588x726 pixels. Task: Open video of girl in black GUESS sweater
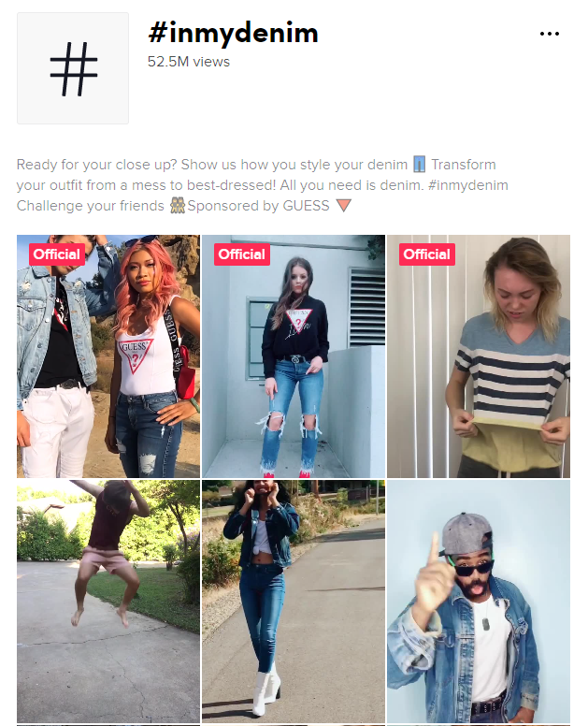pos(294,356)
